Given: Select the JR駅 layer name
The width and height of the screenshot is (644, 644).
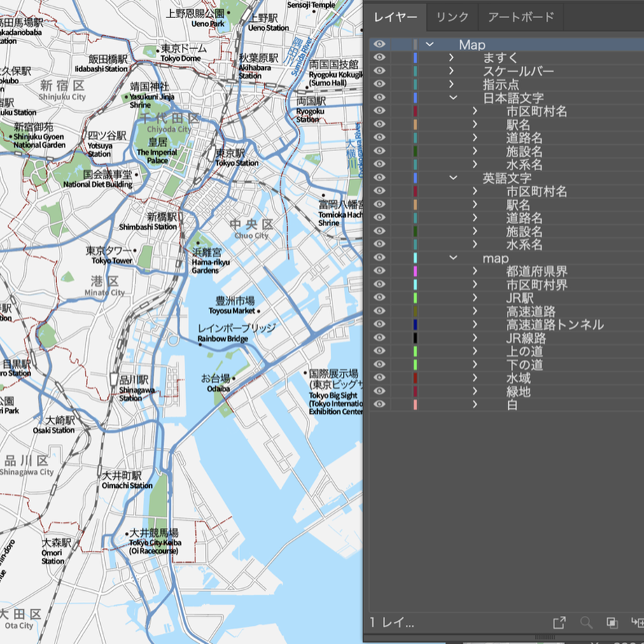Looking at the screenshot, I should 519,297.
